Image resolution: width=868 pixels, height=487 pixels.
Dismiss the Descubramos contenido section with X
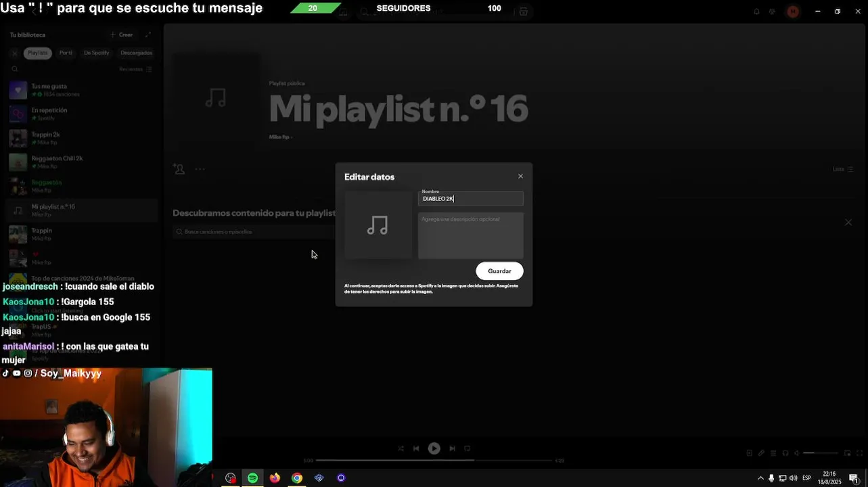848,222
